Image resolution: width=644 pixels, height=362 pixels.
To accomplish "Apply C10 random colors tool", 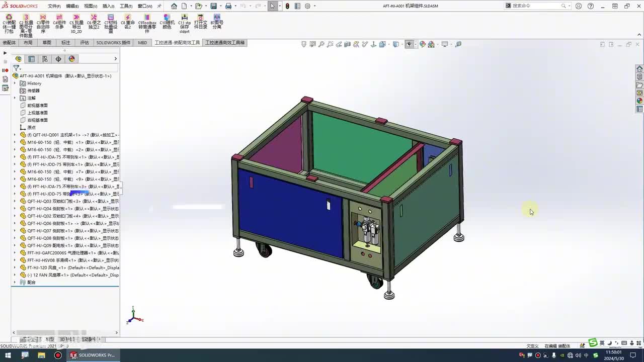I will coord(167,22).
